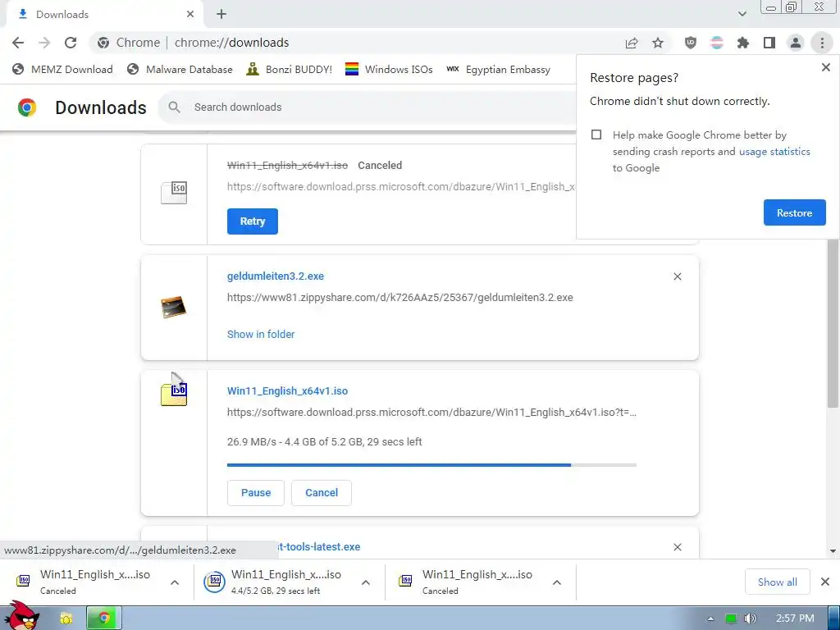Image resolution: width=840 pixels, height=630 pixels.
Task: Expand options for in-progress shelf download
Action: 366,582
